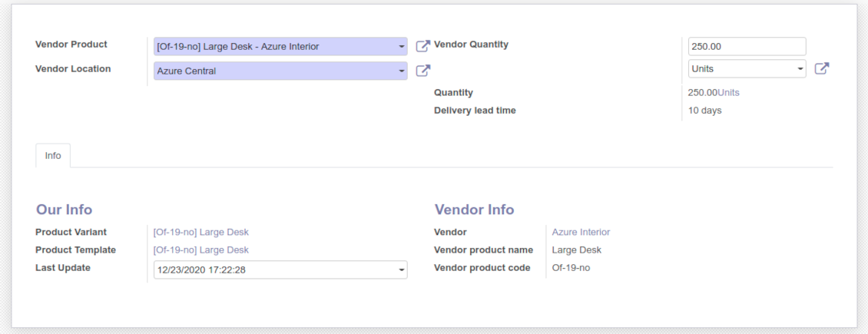
Task: Click the Vendor Product field label
Action: point(71,45)
